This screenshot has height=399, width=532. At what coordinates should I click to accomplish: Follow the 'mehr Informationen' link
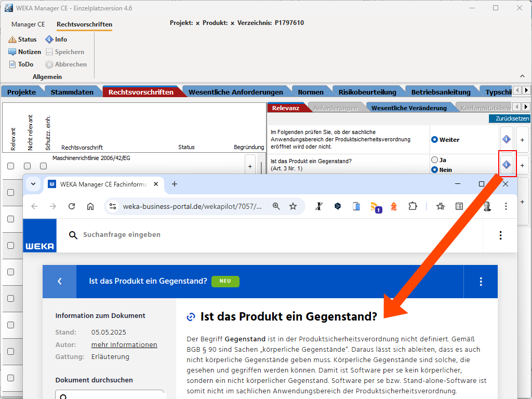[124, 344]
